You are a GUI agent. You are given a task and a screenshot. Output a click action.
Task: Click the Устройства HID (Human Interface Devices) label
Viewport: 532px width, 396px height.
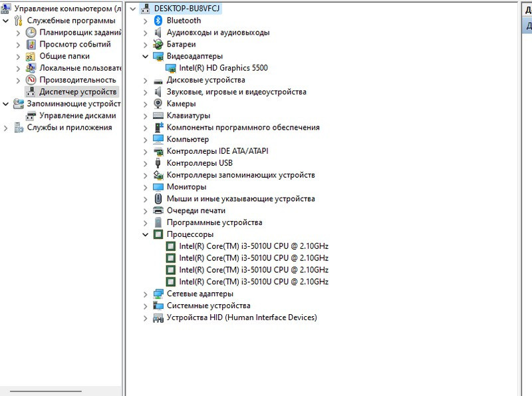click(x=241, y=317)
